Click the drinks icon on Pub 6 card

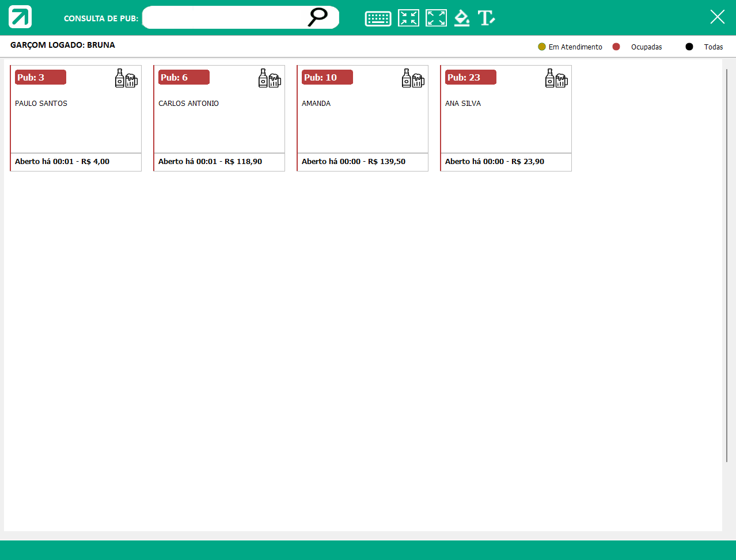pos(270,78)
